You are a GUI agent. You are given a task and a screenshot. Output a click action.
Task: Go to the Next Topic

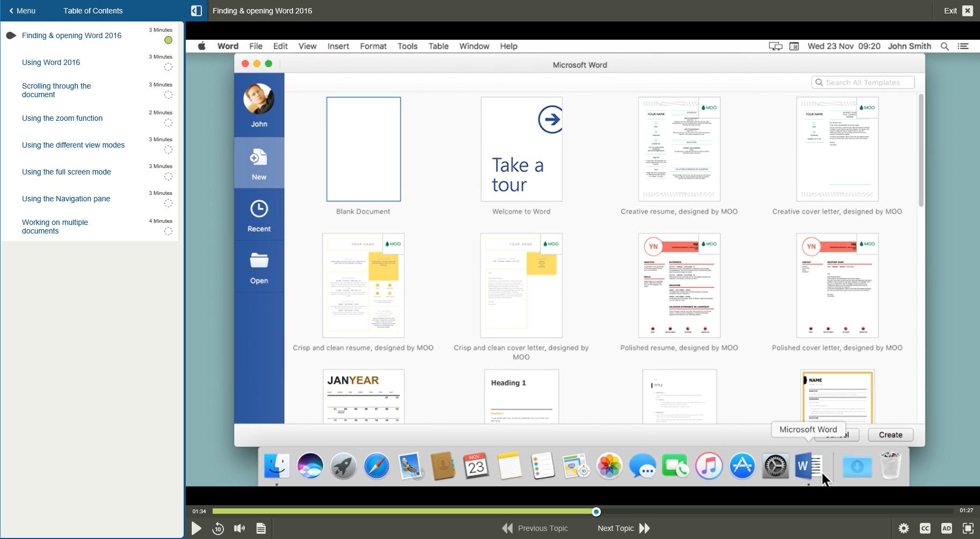point(621,528)
